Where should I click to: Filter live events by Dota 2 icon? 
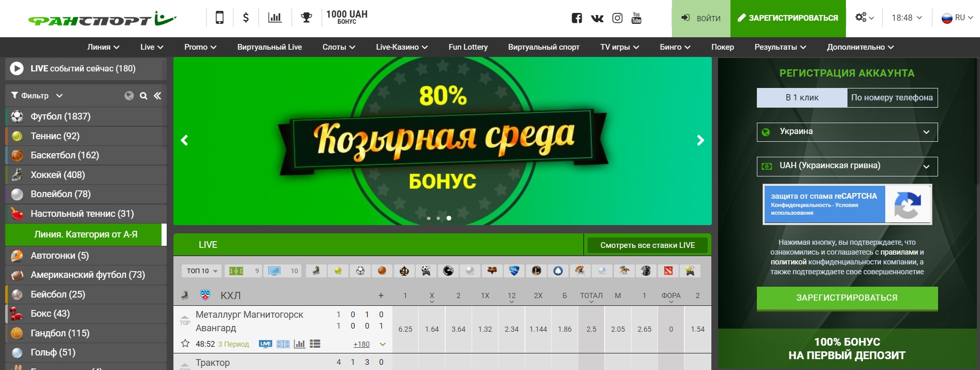point(668,271)
